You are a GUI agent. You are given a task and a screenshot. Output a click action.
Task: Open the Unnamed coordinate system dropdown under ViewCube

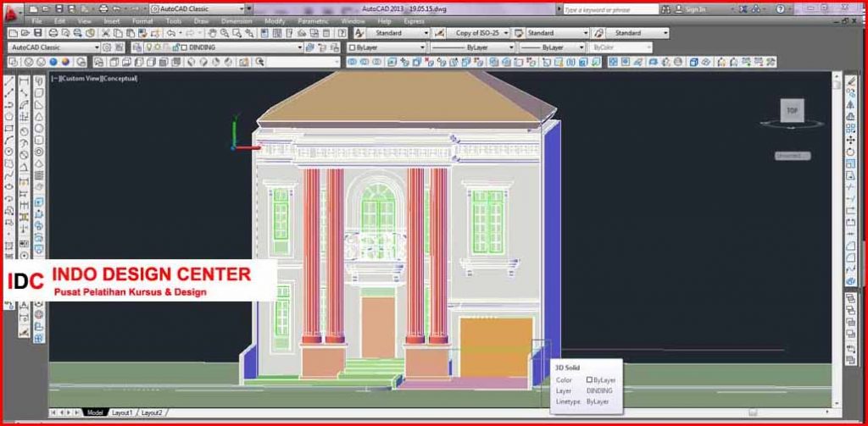pyautogui.click(x=793, y=156)
